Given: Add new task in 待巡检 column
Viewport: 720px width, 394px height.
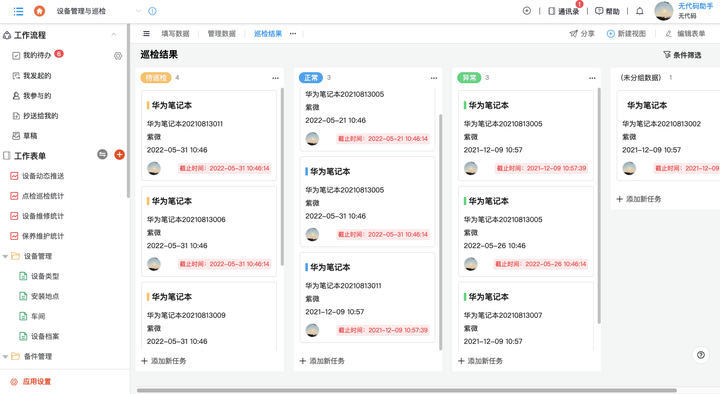Looking at the screenshot, I should tap(163, 361).
